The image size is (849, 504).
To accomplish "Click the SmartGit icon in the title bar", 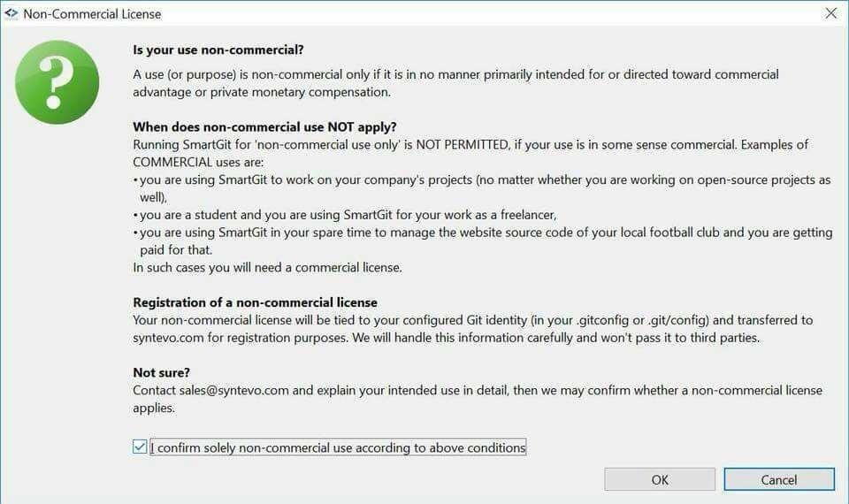I will pos(11,13).
